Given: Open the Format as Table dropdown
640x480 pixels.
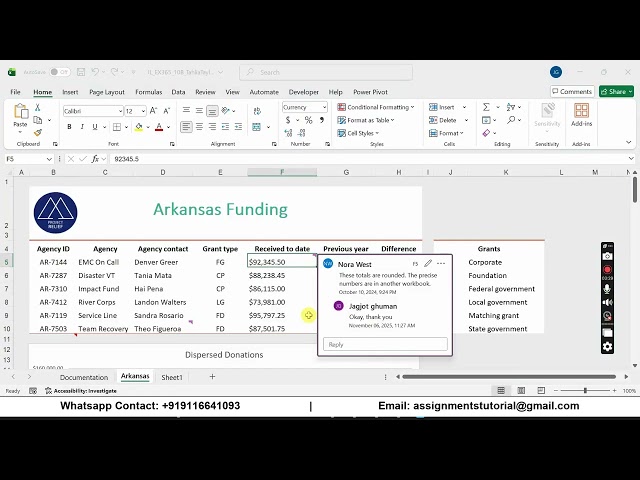Looking at the screenshot, I should (x=366, y=120).
